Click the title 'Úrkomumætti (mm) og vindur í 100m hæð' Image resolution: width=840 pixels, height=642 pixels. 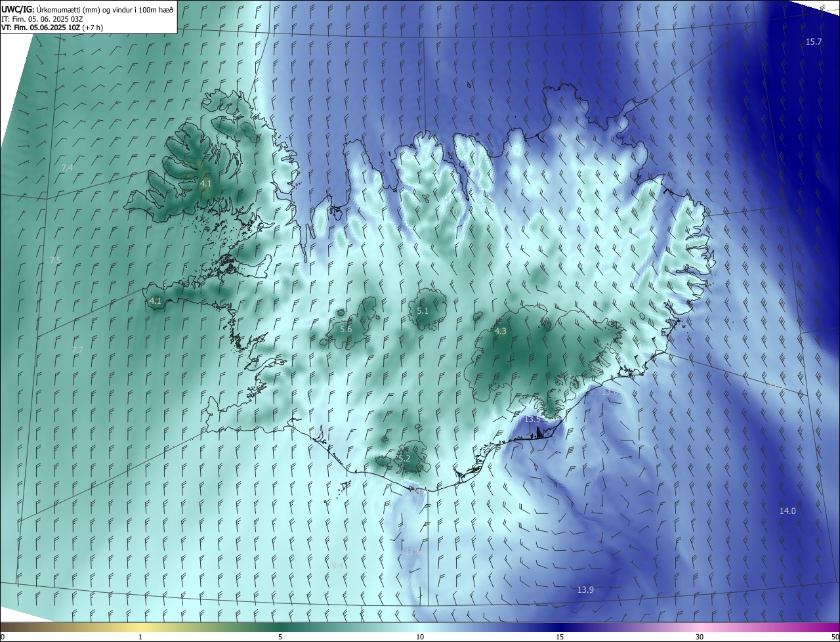[x=104, y=9]
